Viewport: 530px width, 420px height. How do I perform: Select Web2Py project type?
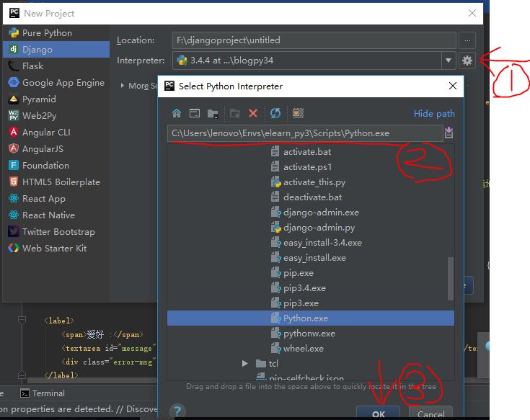(x=56, y=115)
